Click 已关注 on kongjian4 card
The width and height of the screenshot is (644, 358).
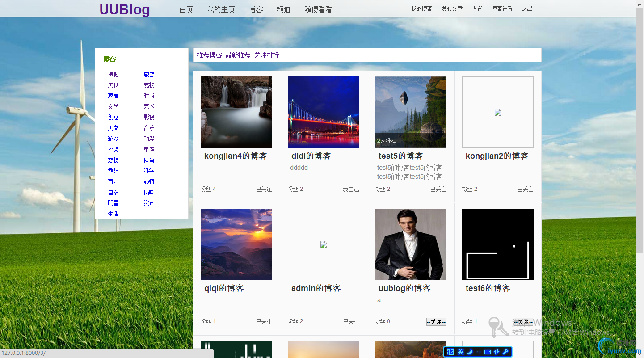pyautogui.click(x=264, y=189)
